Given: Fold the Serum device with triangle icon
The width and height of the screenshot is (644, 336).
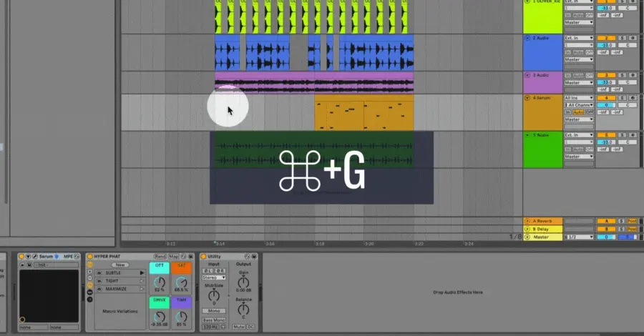Looking at the screenshot, I should pyautogui.click(x=28, y=257).
